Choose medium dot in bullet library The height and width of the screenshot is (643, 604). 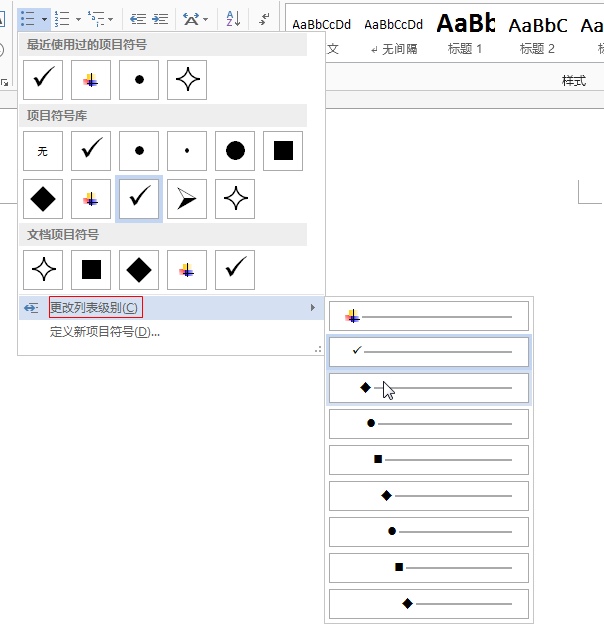(x=139, y=151)
